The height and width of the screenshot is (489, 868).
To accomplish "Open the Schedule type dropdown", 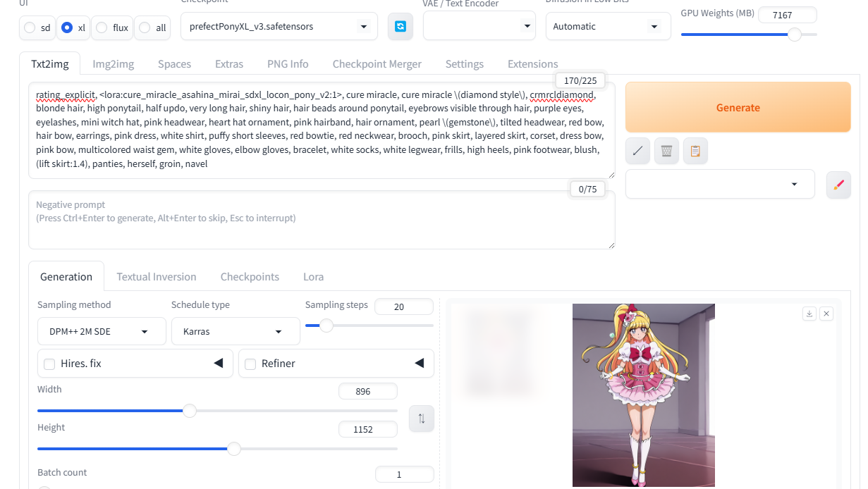I will [236, 331].
